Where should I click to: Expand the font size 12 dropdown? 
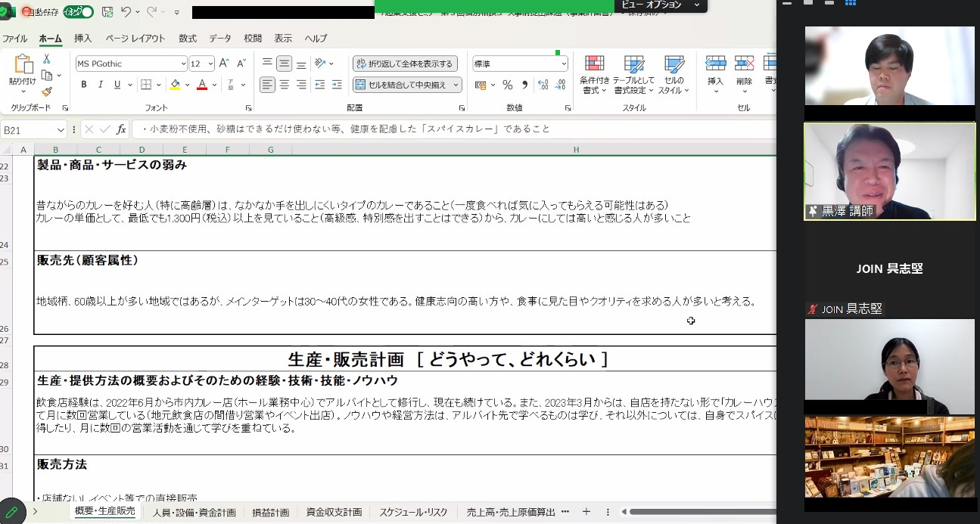210,64
